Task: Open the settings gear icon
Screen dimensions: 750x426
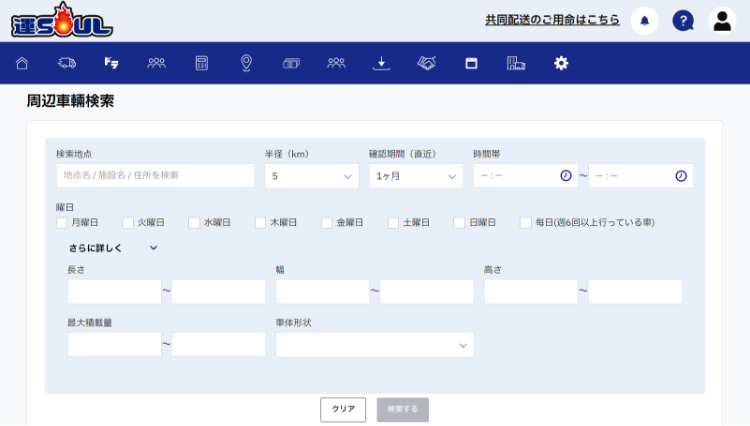Action: pyautogui.click(x=561, y=63)
